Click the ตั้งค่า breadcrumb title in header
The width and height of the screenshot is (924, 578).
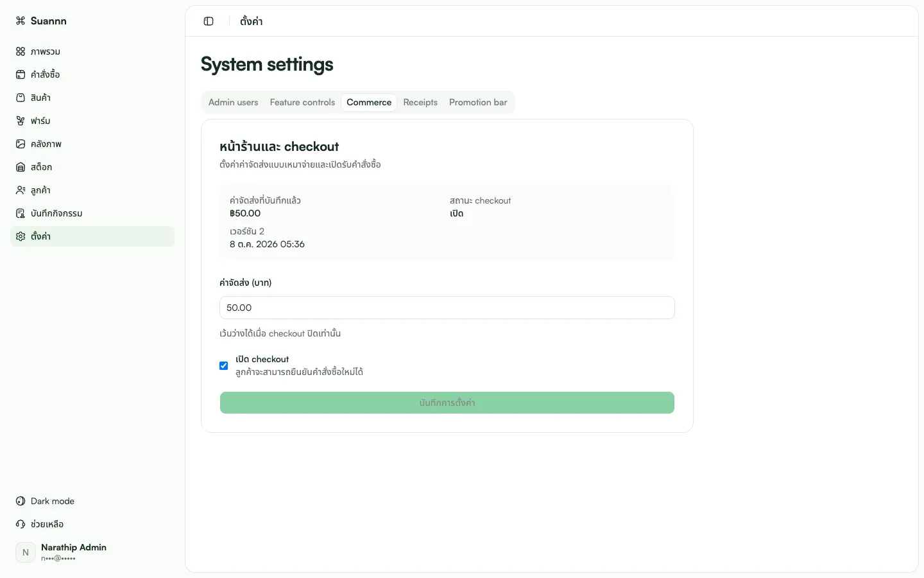(251, 21)
